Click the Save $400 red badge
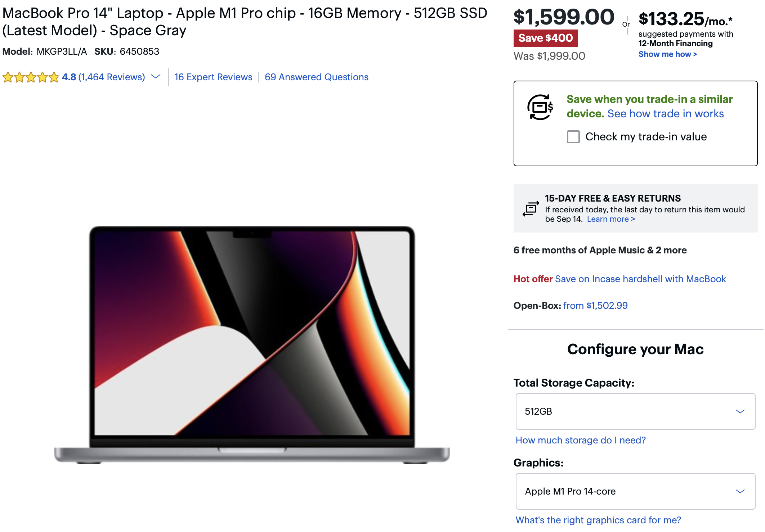 tap(545, 38)
